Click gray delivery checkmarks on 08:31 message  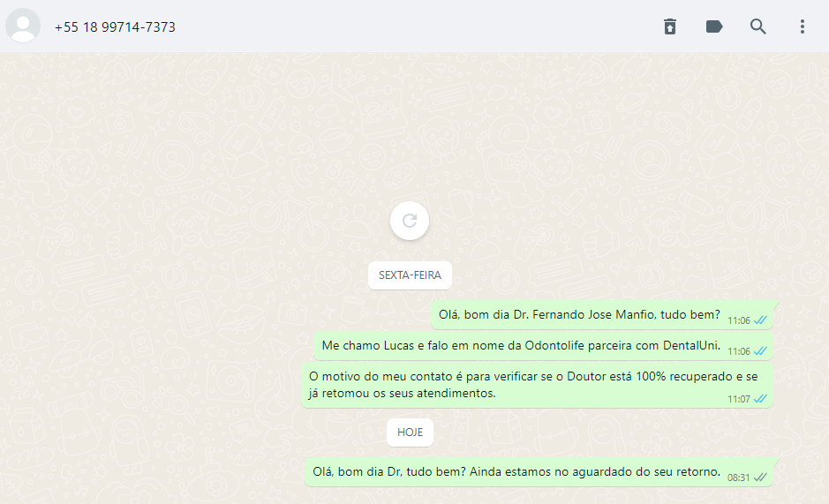tap(760, 477)
